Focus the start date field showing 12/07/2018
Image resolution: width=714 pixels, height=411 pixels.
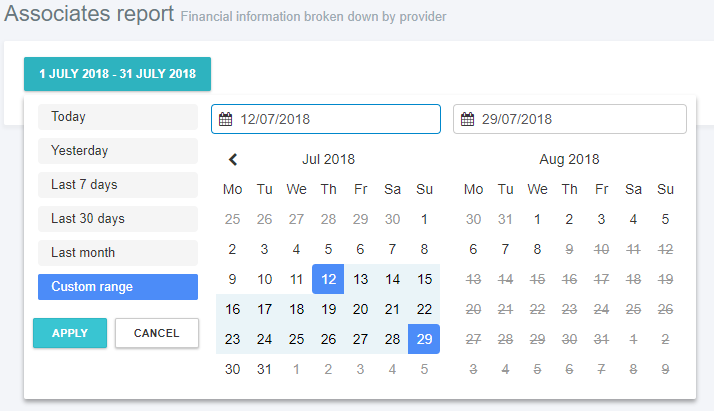pos(335,119)
